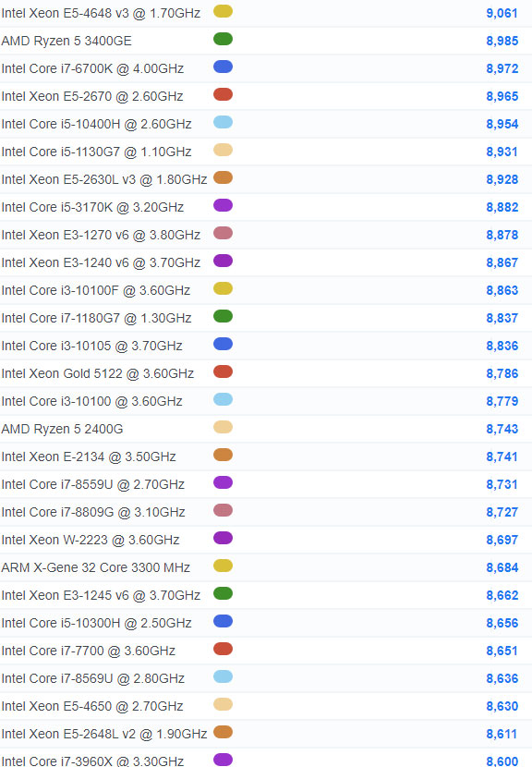Select the Intel Core i5-10300H row name
The height and width of the screenshot is (767, 532).
point(96,623)
